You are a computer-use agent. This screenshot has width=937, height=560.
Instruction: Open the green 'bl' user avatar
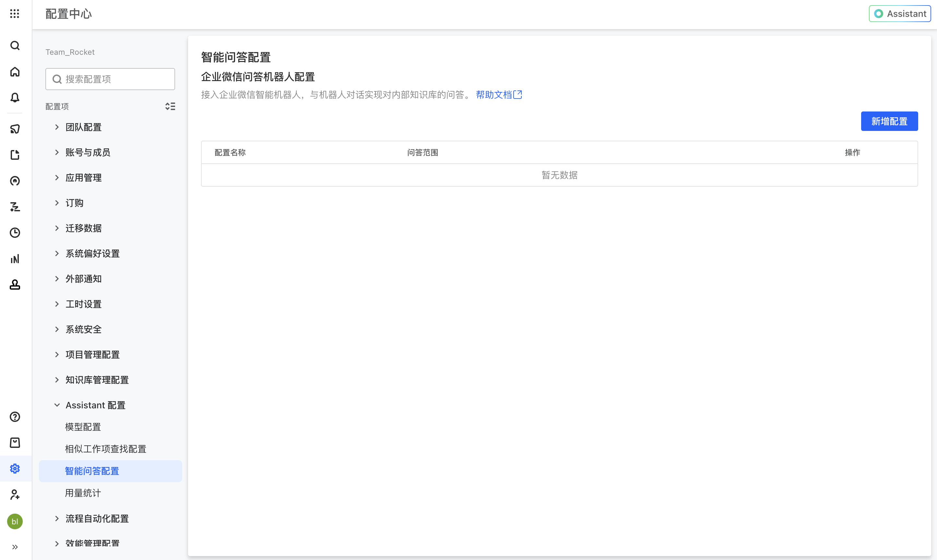click(x=15, y=521)
